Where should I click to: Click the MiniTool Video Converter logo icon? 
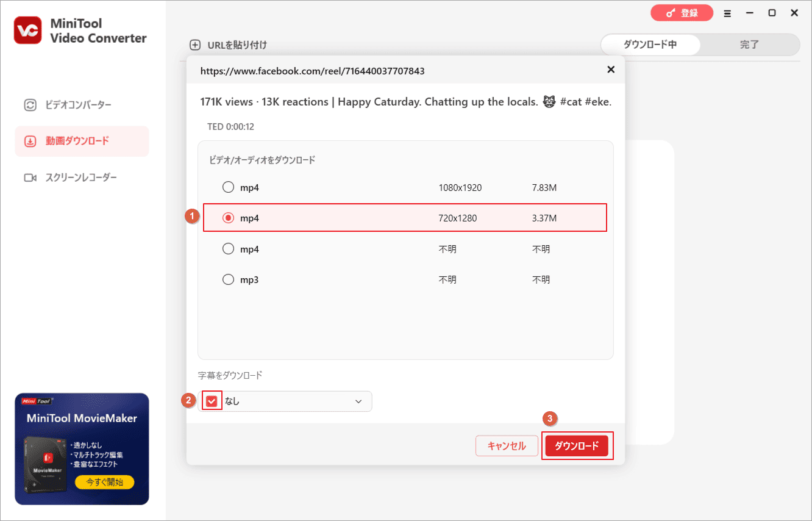(28, 30)
